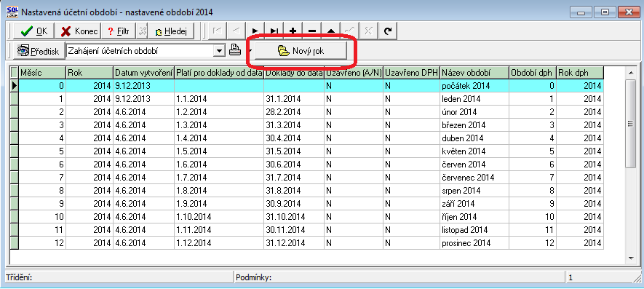Click the date cell '1.6.2014'
Screen dimensions: 644x289
219,165
